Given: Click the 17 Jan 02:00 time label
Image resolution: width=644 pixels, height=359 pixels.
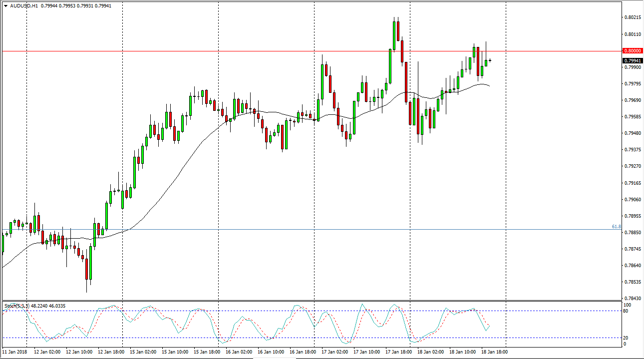Looking at the screenshot, I should 334,352.
